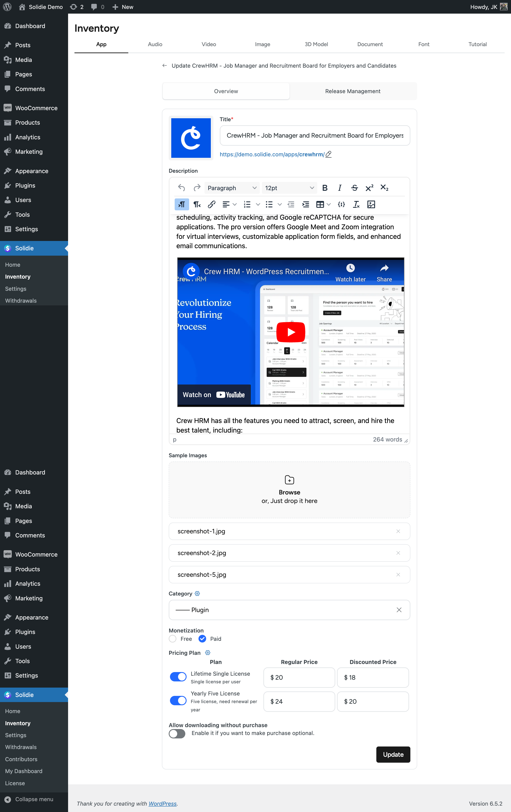
Task: Open the Overview tab
Action: 226,91
